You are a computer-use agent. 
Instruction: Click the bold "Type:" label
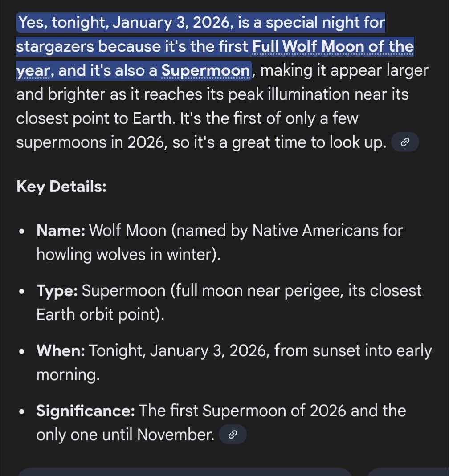(57, 291)
